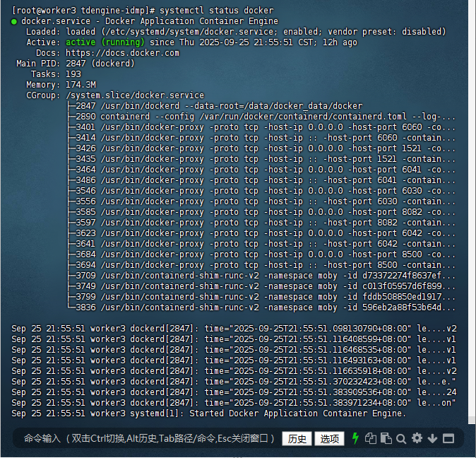Click log line with timestamp 21:55:51.370232423
Viewport: 476px width, 458px height.
pos(234,382)
